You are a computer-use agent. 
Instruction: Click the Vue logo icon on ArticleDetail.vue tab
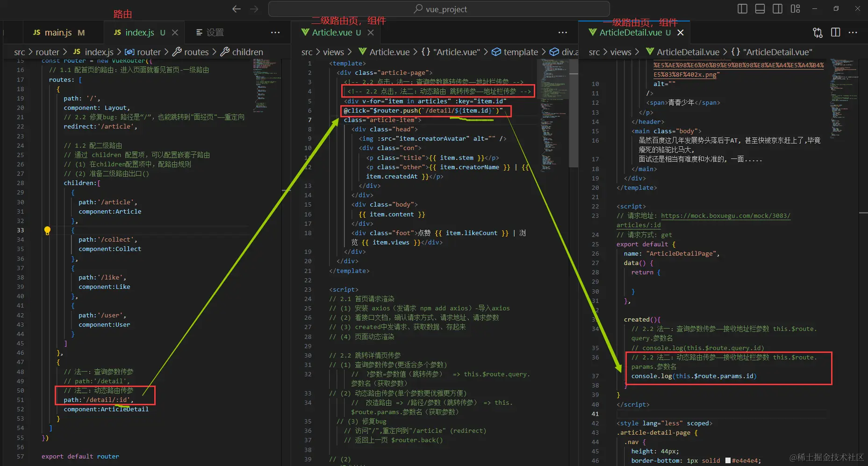[x=593, y=32]
